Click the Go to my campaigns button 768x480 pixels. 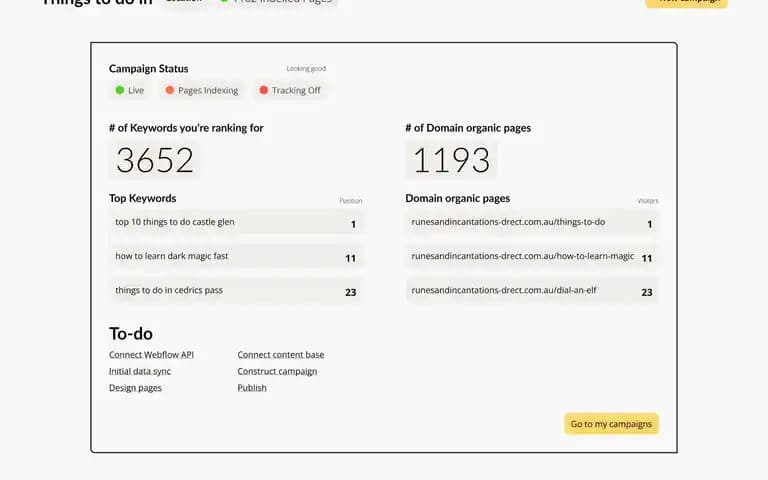(x=611, y=424)
